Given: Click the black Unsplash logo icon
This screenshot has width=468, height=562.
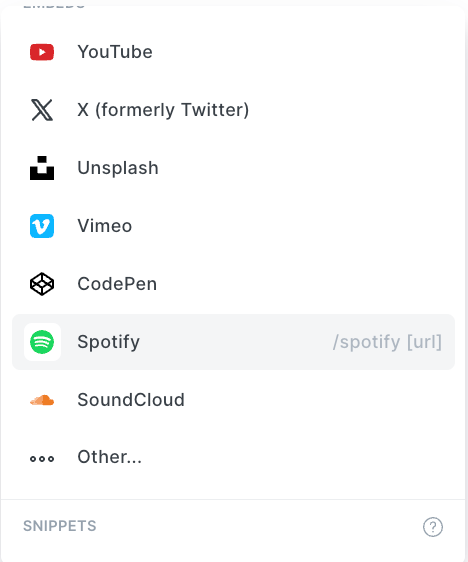Looking at the screenshot, I should point(42,168).
